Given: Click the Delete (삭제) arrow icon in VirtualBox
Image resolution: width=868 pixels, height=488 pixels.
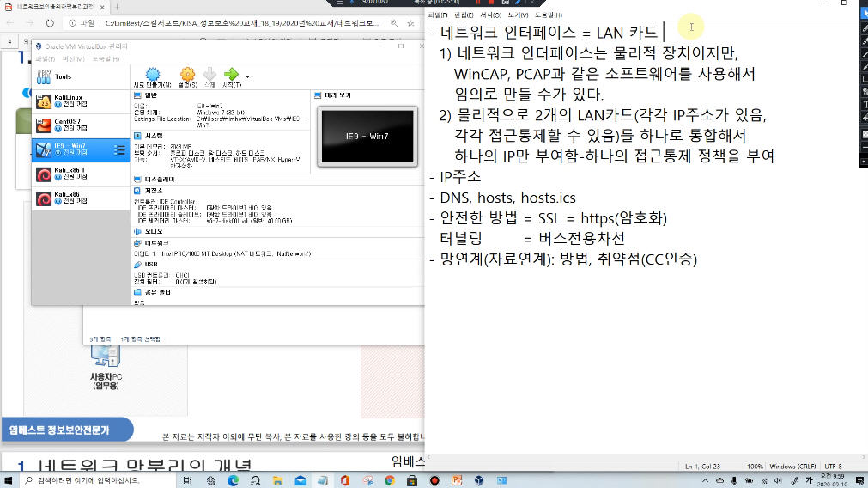Looking at the screenshot, I should pos(209,77).
